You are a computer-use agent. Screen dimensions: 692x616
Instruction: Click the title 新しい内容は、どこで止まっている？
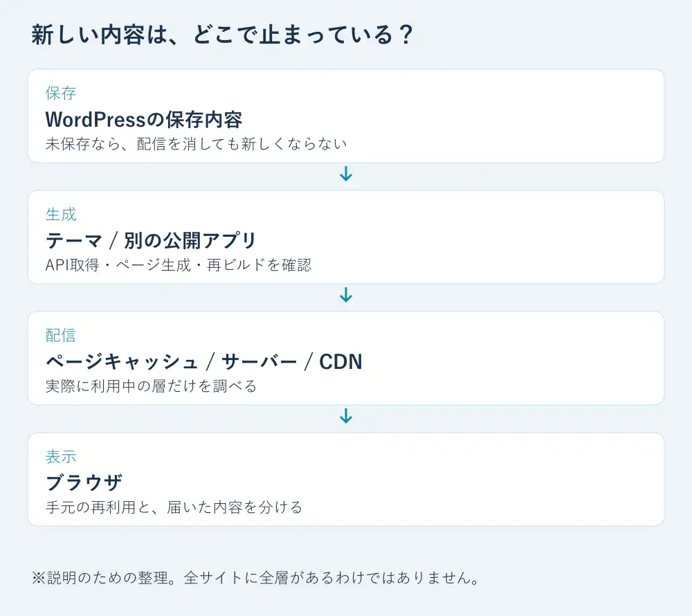pos(222,35)
